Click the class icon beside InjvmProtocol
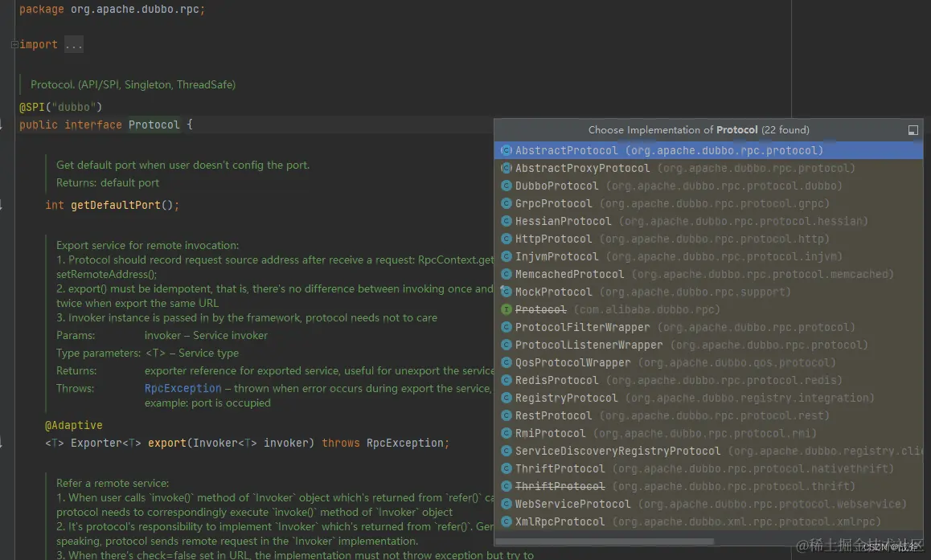The image size is (931, 560). pyautogui.click(x=507, y=256)
